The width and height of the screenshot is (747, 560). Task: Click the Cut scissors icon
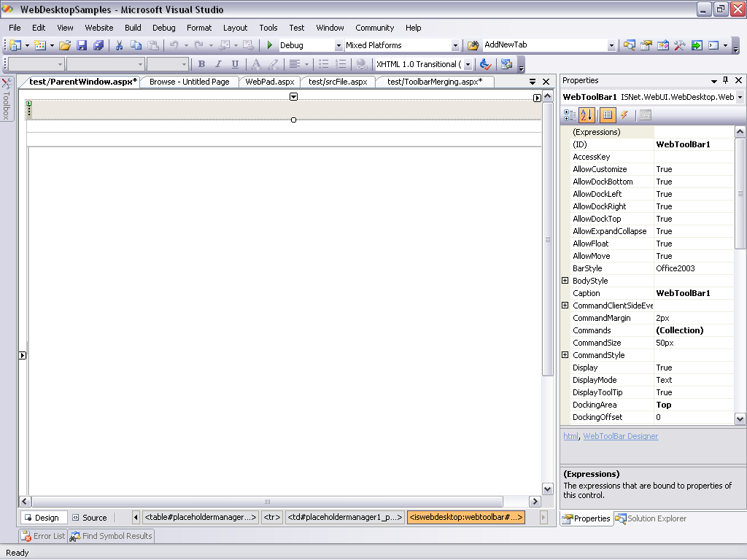pyautogui.click(x=120, y=45)
